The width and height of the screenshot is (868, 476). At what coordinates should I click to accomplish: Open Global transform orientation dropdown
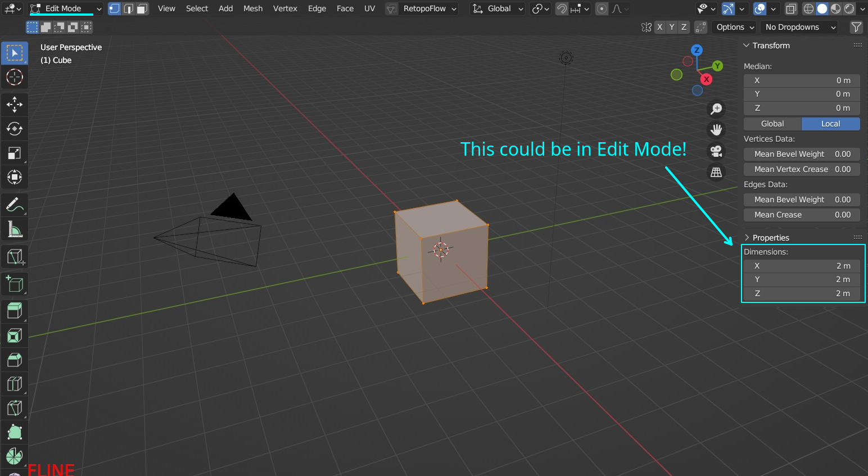point(498,8)
